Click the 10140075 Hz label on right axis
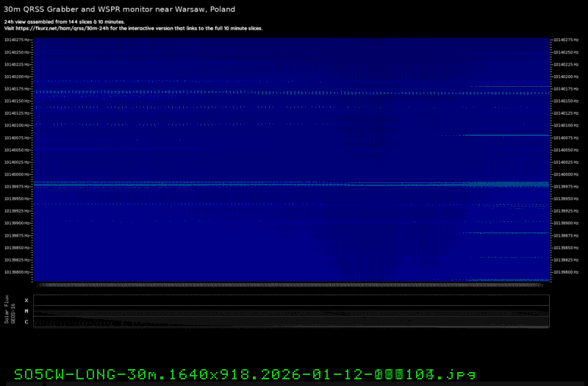This screenshot has width=588, height=386. (566, 137)
